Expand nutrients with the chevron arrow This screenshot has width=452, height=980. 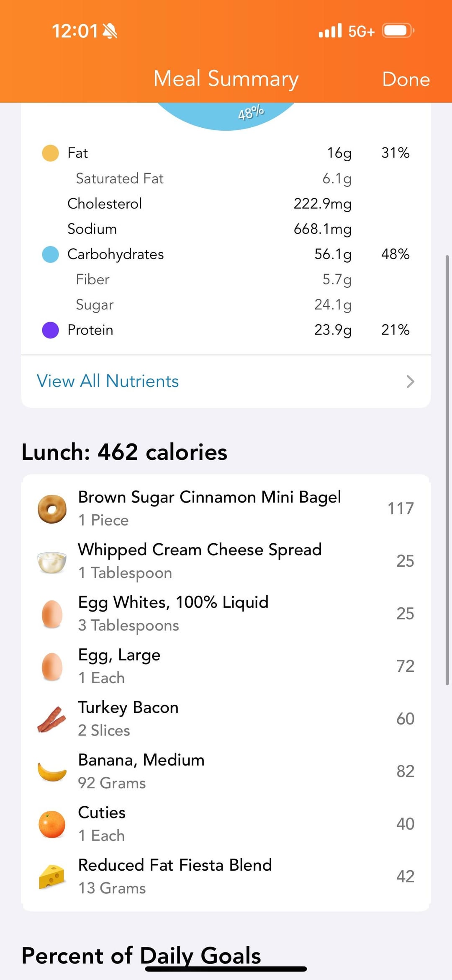(410, 382)
